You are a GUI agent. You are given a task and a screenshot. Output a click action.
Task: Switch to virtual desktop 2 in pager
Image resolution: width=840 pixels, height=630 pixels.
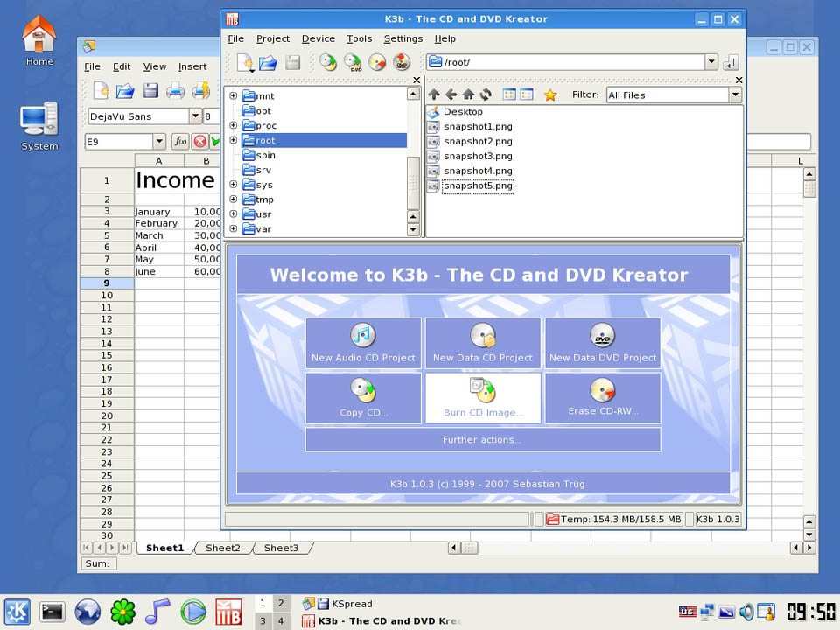coord(281,603)
